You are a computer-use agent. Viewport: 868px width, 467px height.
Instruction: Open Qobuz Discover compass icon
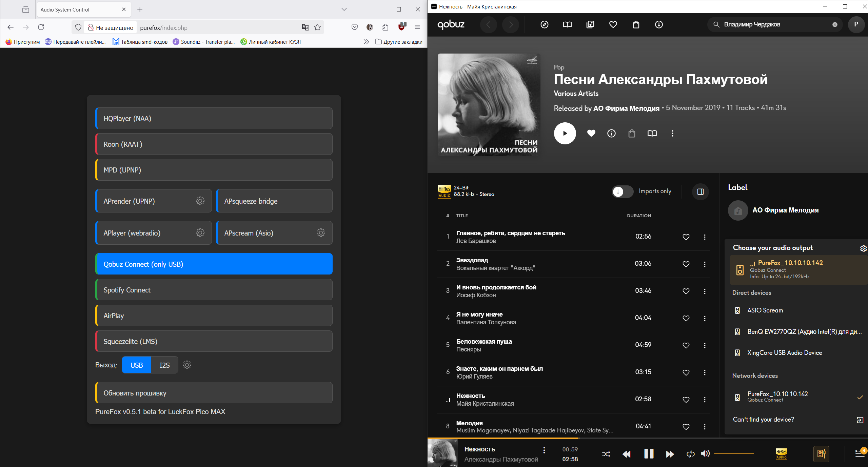544,24
